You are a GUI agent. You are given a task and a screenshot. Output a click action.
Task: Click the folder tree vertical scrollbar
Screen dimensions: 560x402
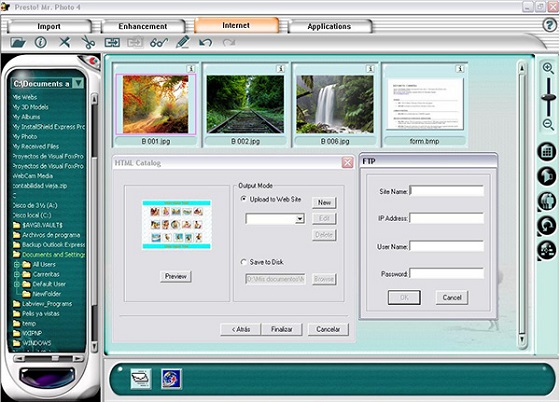pos(95,222)
